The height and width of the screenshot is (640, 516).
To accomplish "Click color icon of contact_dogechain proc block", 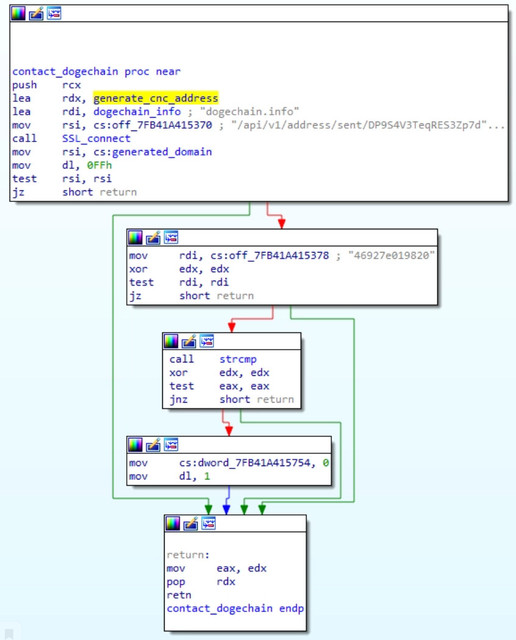I will [18, 13].
